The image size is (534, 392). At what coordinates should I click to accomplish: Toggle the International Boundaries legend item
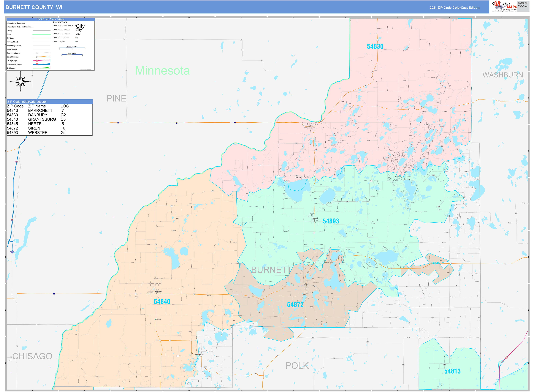point(16,23)
